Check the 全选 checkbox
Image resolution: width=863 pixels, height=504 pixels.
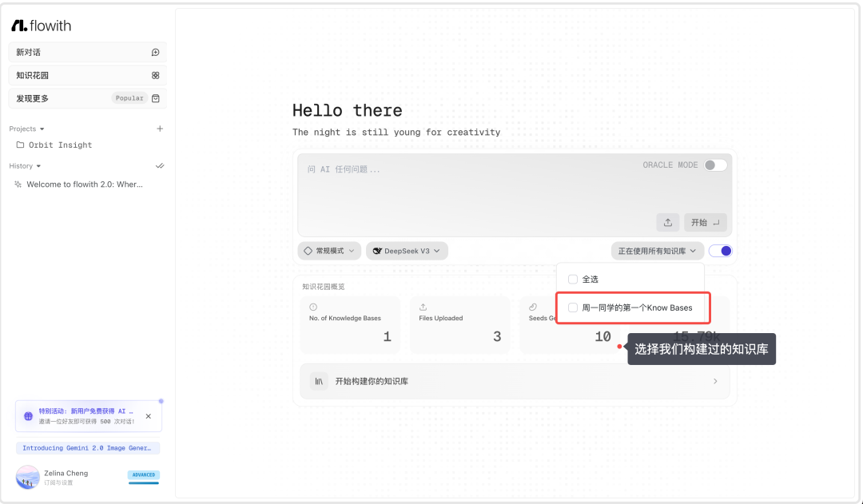point(572,280)
